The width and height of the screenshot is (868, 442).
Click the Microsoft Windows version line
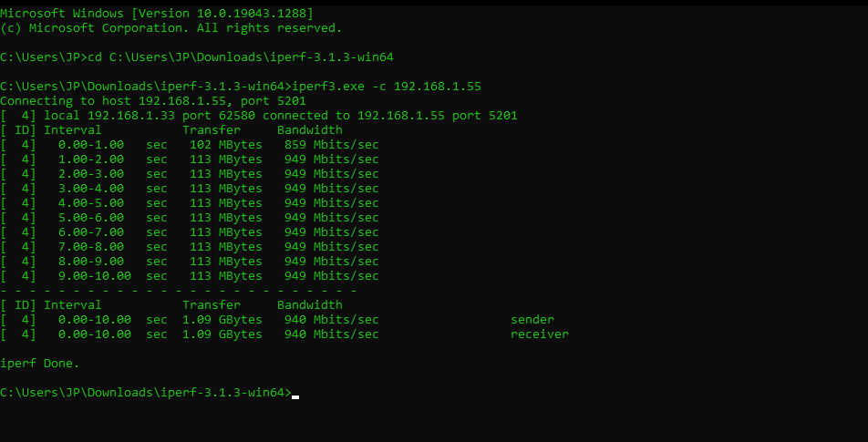pos(157,14)
